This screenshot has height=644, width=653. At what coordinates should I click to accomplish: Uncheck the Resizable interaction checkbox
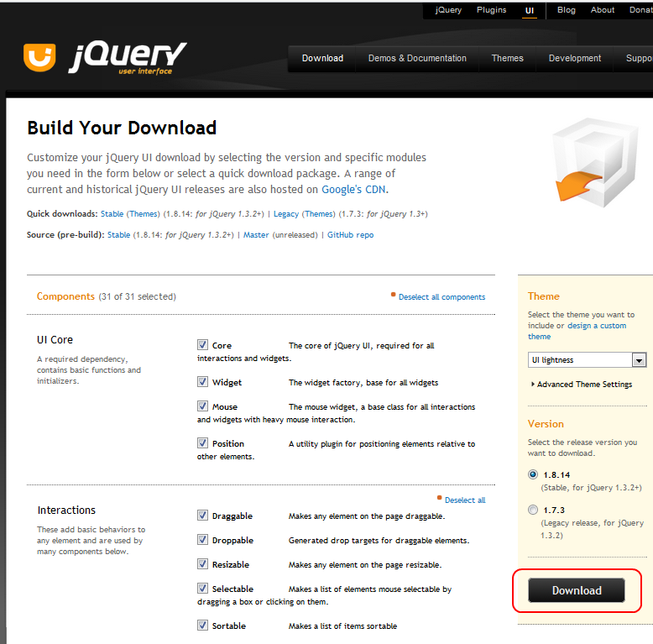(202, 563)
